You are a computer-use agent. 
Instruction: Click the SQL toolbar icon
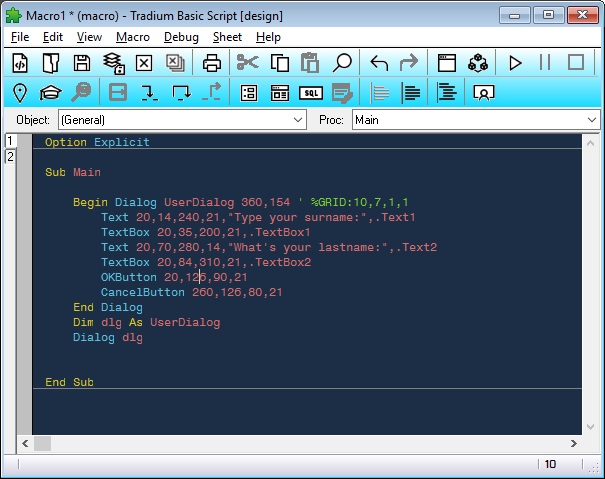click(x=312, y=93)
